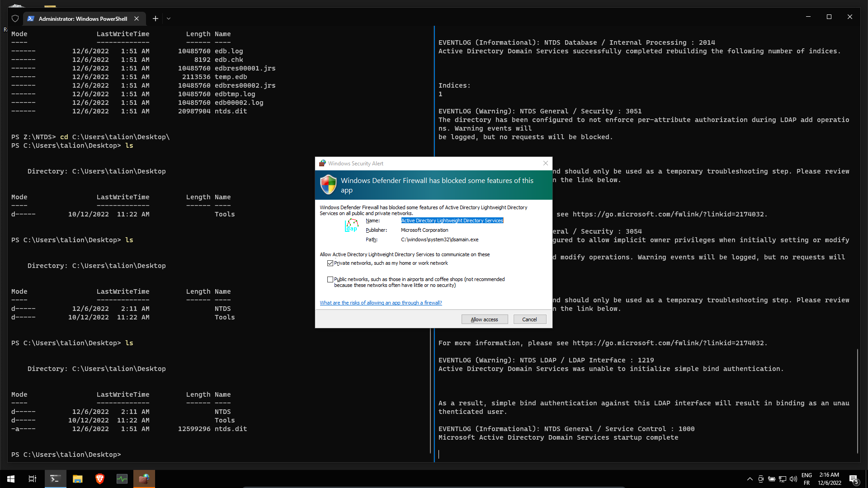Uncheck Private networks checkbox
The height and width of the screenshot is (488, 868).
point(330,263)
